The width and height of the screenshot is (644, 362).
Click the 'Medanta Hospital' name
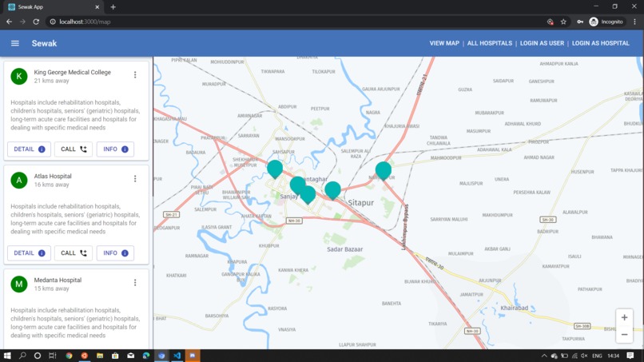click(58, 280)
